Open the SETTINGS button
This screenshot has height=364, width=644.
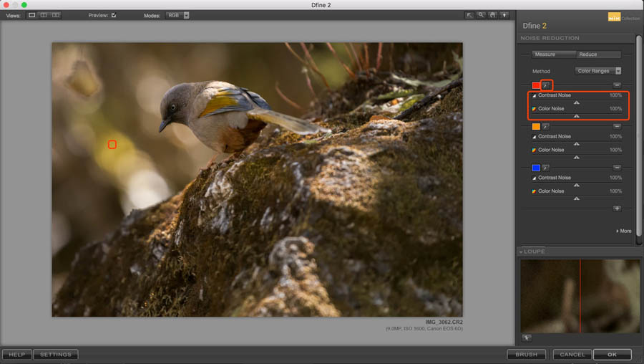55,354
